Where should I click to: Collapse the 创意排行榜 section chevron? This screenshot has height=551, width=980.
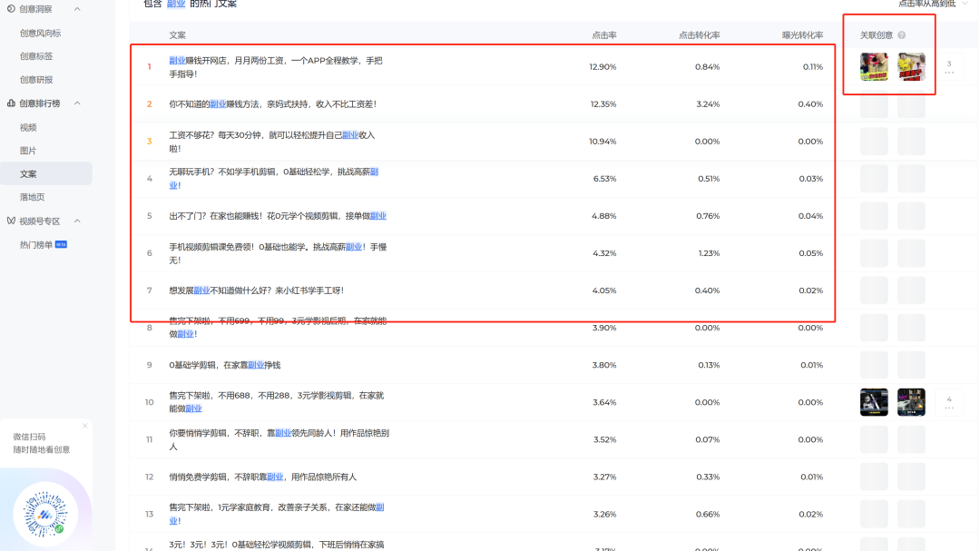coord(77,103)
